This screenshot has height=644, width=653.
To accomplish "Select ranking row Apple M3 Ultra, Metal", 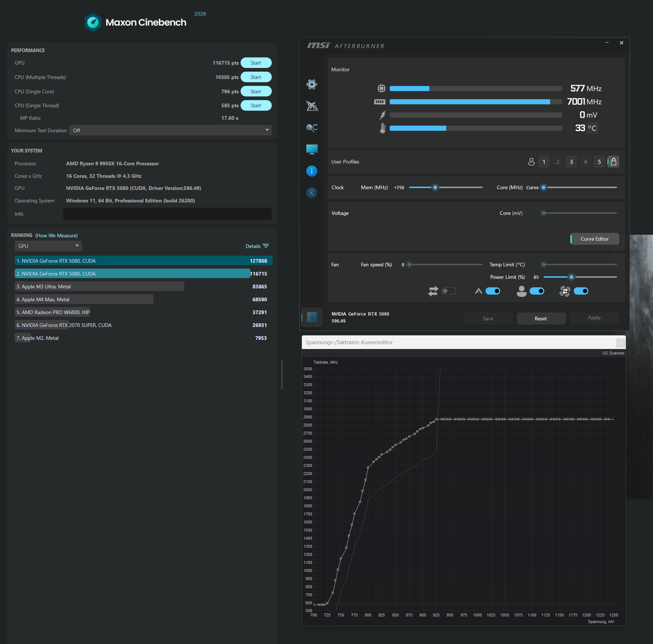I will 144,287.
